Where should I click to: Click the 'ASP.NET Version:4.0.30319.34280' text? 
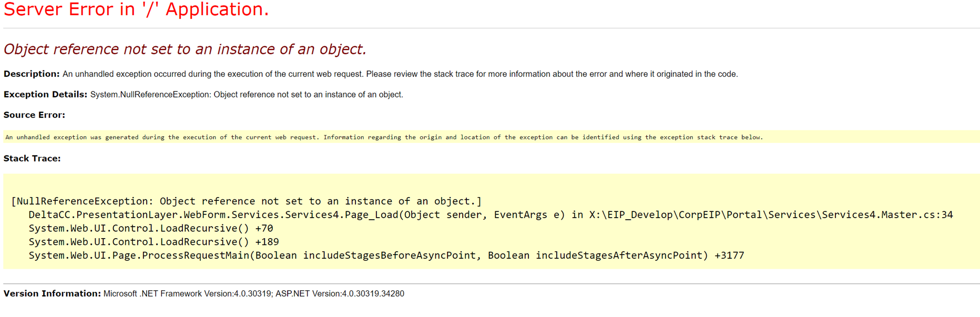click(340, 294)
